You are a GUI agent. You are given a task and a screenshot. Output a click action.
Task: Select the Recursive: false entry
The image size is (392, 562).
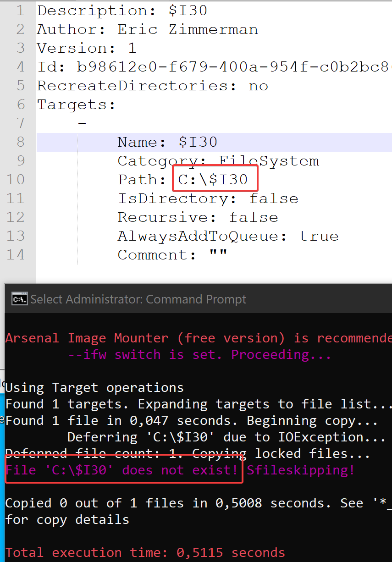click(197, 217)
